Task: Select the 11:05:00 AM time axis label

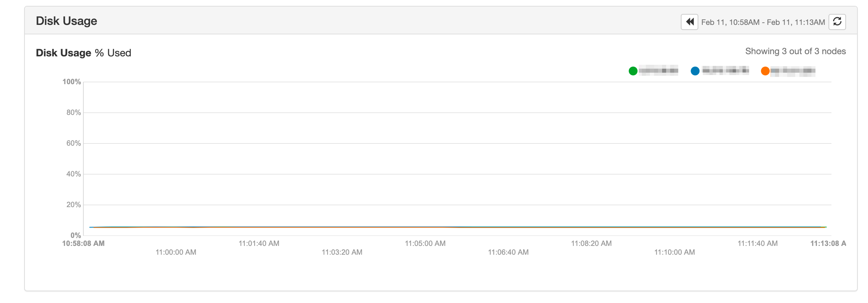Action: coord(425,243)
